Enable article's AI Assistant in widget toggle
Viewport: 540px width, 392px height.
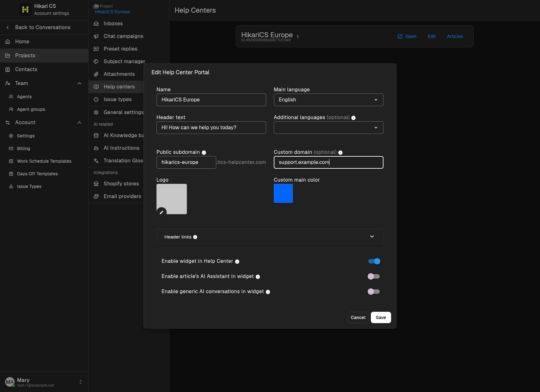point(374,276)
